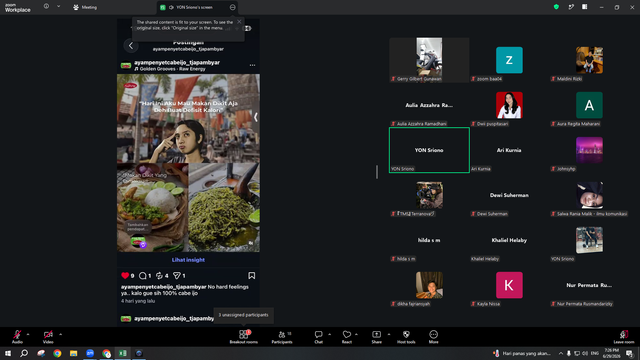Open the React emoji picker
The width and height of the screenshot is (640, 360).
click(347, 336)
